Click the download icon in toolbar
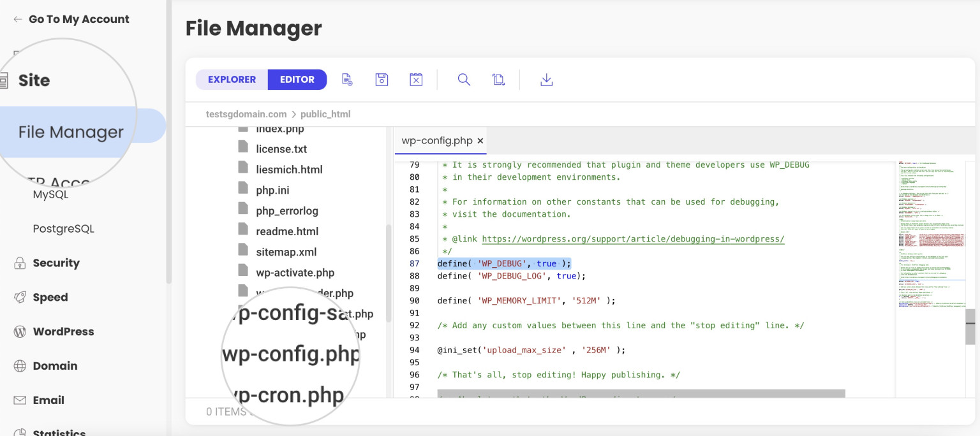The height and width of the screenshot is (436, 980). 546,80
